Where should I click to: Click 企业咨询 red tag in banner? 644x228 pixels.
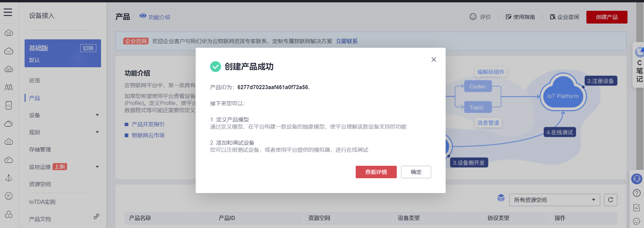(x=136, y=41)
